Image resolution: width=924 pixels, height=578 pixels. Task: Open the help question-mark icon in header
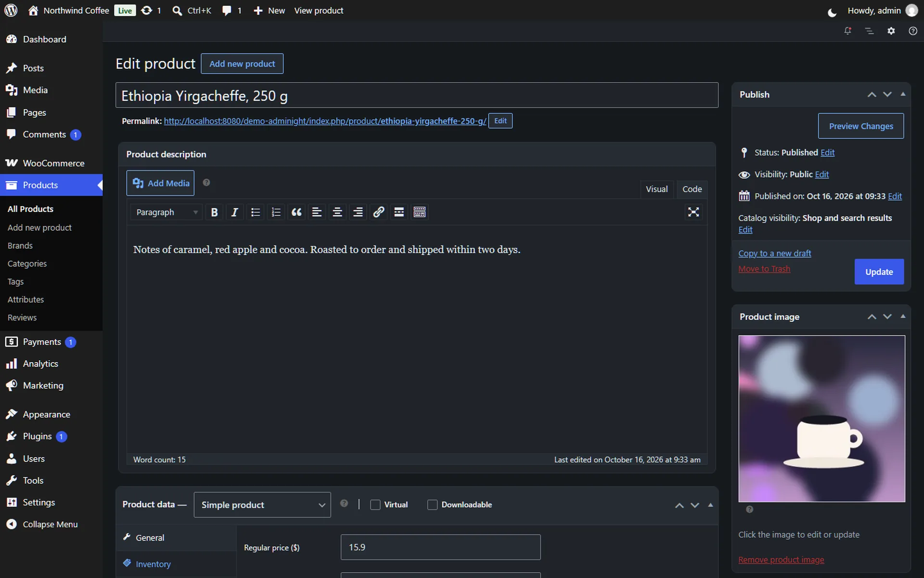(x=913, y=31)
